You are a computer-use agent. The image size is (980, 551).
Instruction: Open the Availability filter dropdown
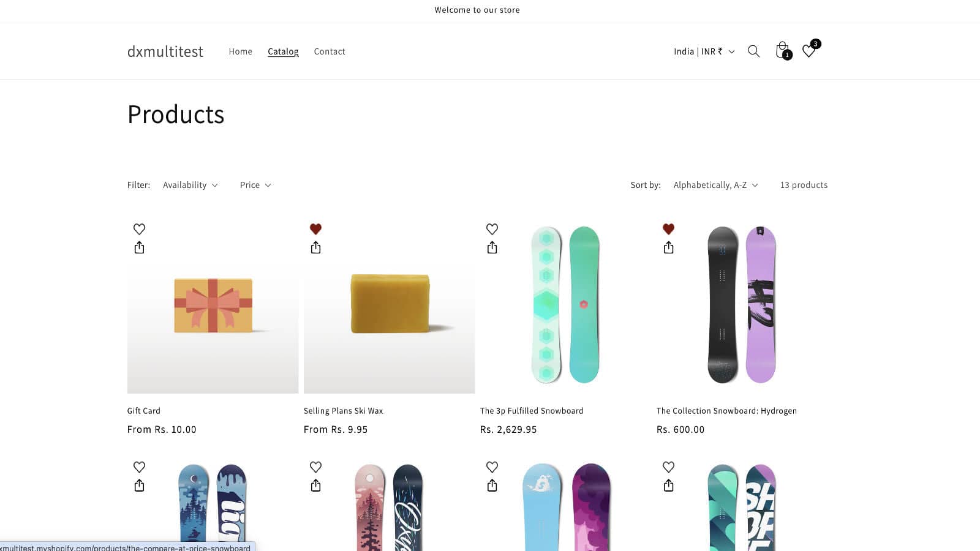pyautogui.click(x=190, y=185)
